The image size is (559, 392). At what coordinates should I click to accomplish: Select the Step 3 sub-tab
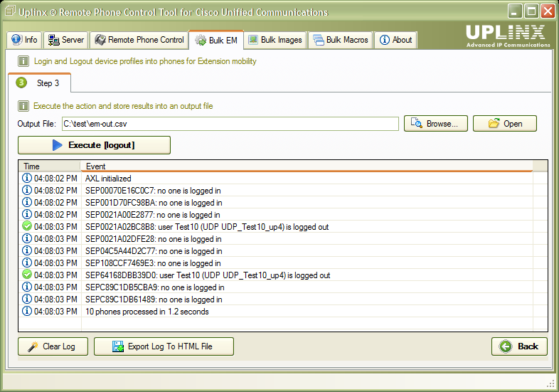point(40,83)
